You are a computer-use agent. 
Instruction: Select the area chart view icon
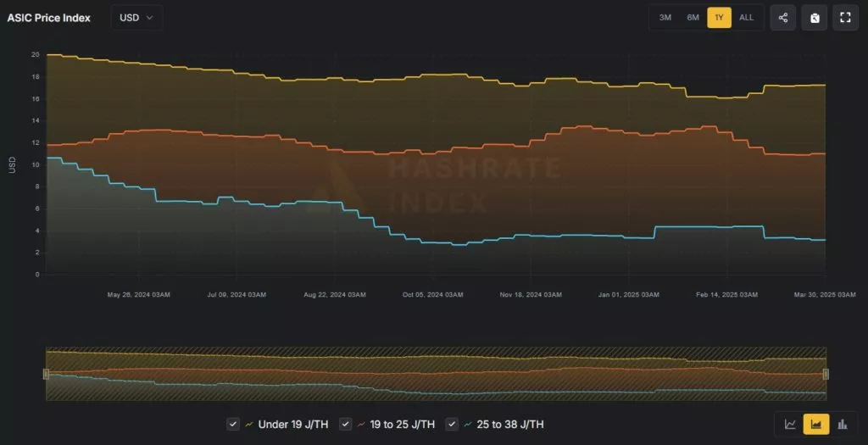tap(816, 424)
